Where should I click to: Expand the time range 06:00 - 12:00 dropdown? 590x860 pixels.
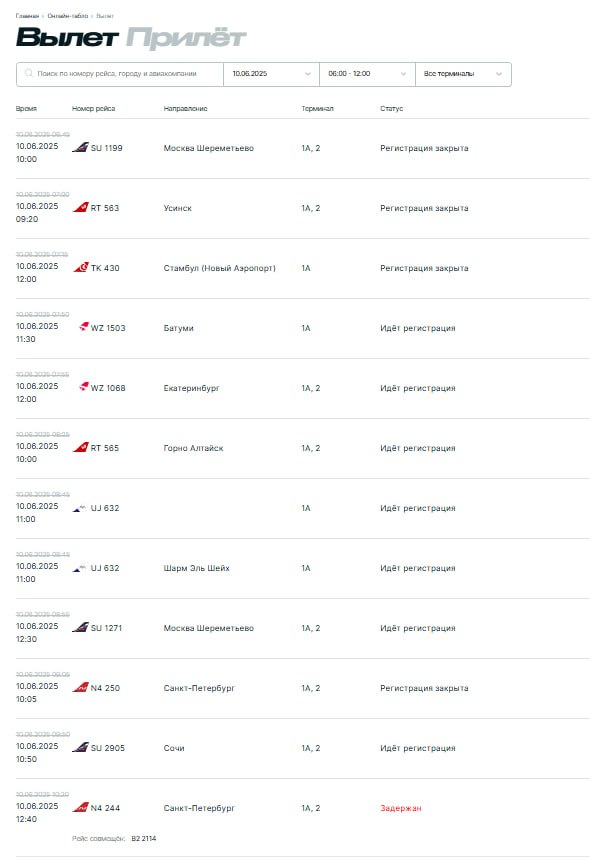[x=367, y=74]
